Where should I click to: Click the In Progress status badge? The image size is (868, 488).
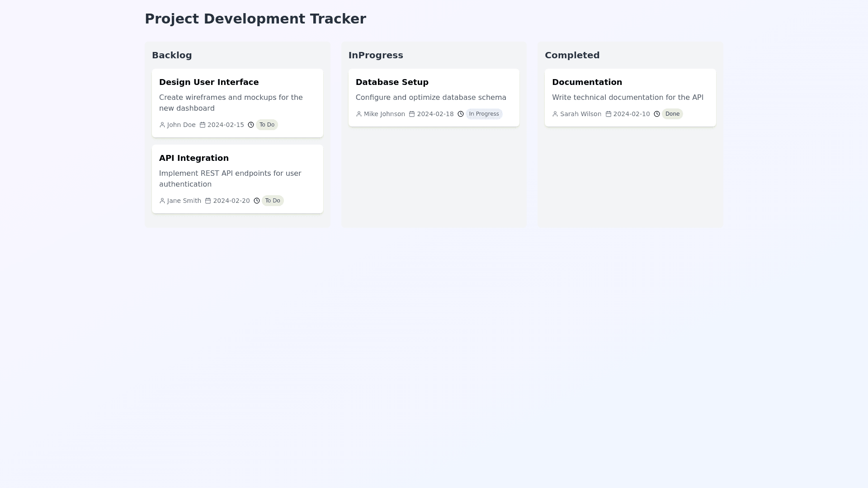pyautogui.click(x=484, y=114)
